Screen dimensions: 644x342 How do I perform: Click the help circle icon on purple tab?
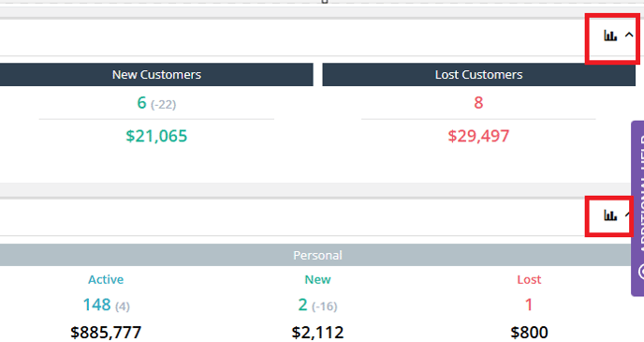pyautogui.click(x=641, y=272)
